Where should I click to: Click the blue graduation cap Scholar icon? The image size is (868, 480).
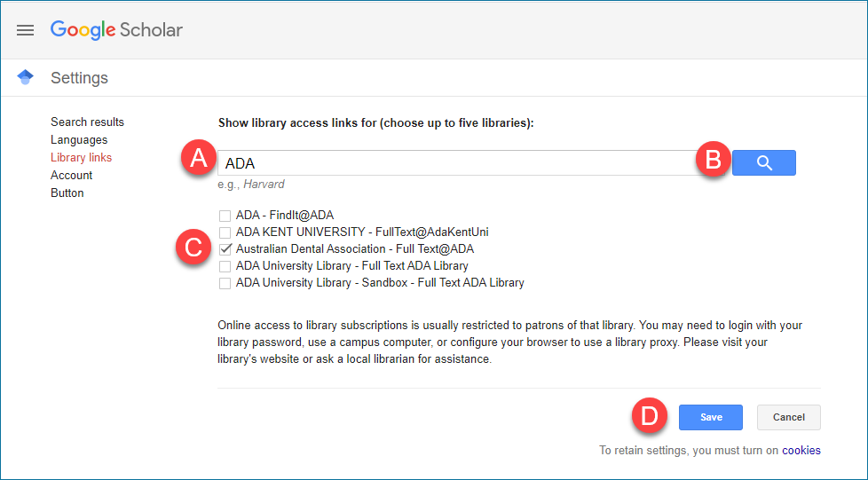[x=26, y=77]
